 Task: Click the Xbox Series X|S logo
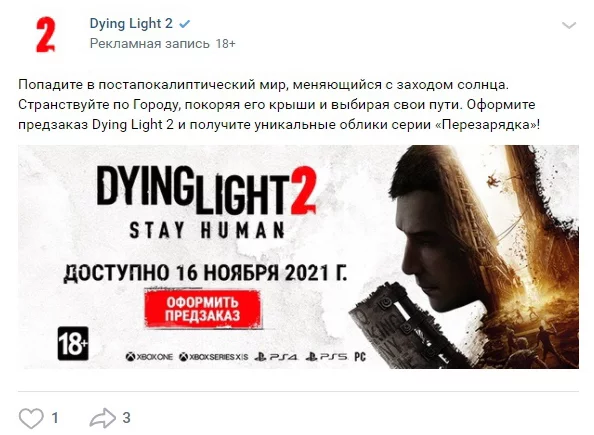(x=214, y=357)
